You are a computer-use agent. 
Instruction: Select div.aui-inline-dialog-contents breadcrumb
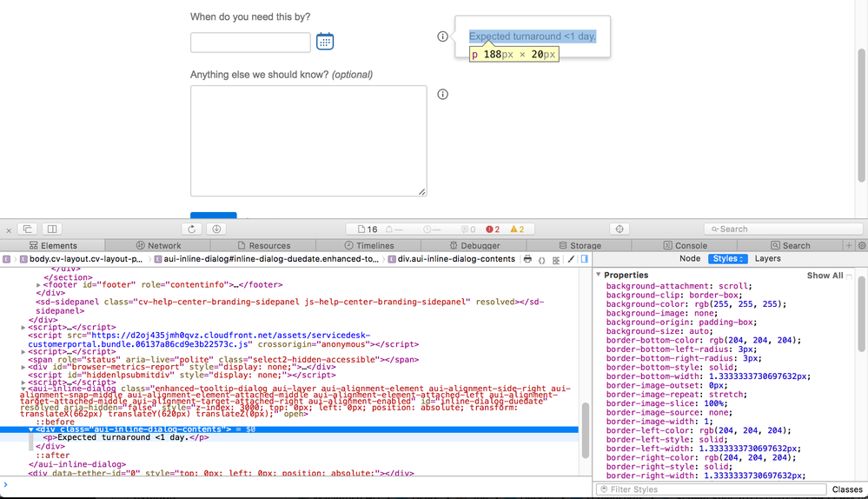(452, 259)
